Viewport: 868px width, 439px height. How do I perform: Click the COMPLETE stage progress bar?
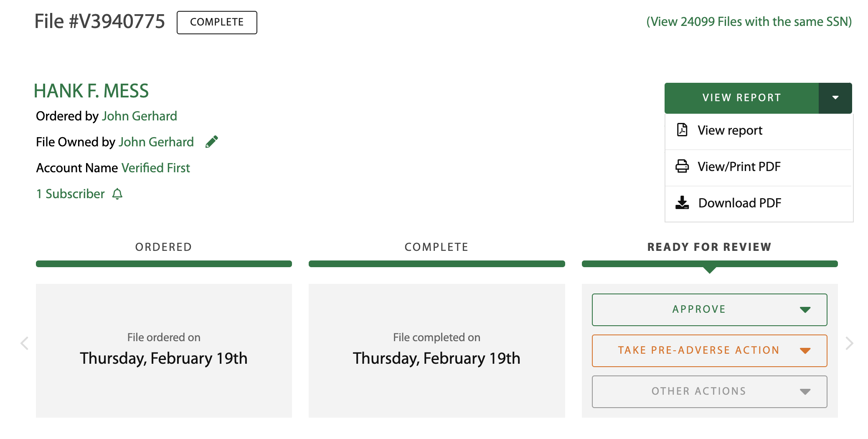437,263
